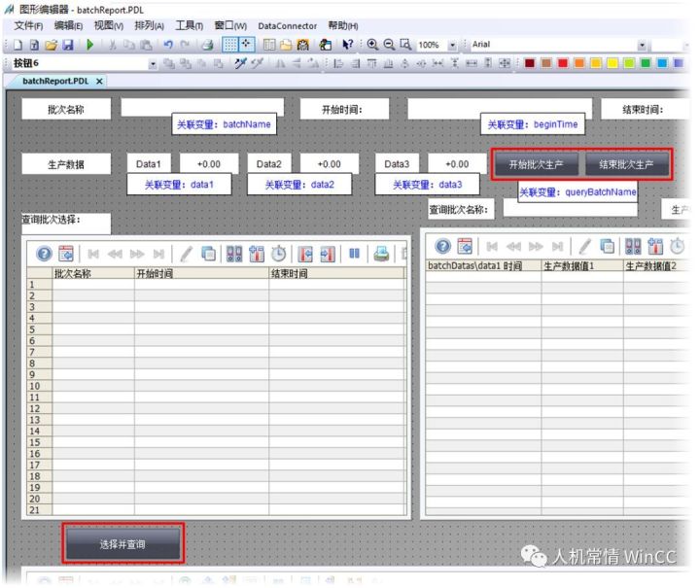Click next column icon in left table
Viewport: 700px width, 588px height.
click(328, 254)
